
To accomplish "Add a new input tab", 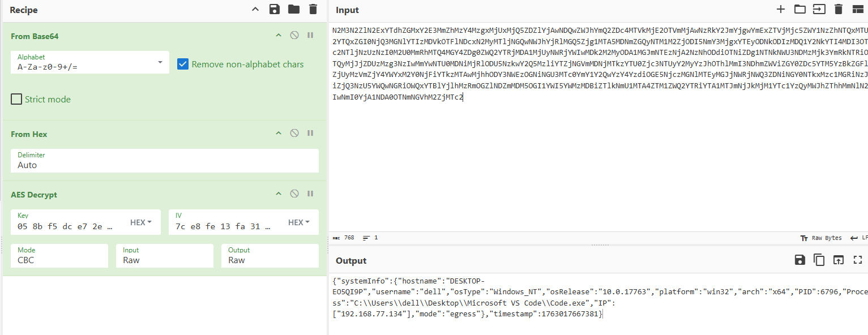I will [x=780, y=10].
